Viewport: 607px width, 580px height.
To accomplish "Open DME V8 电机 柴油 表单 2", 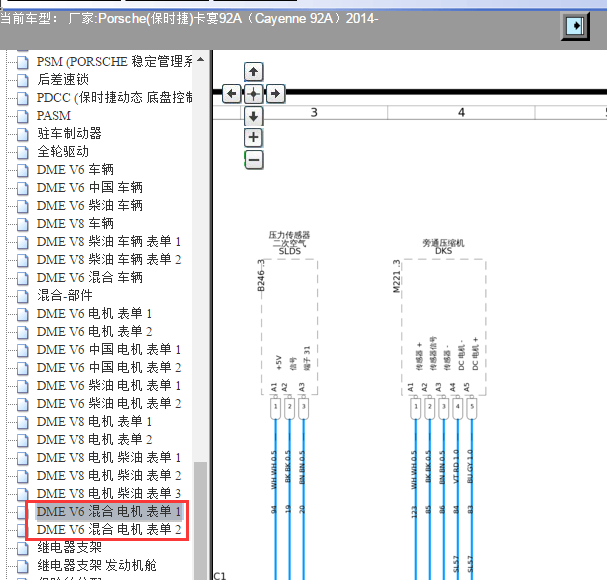I will [109, 475].
